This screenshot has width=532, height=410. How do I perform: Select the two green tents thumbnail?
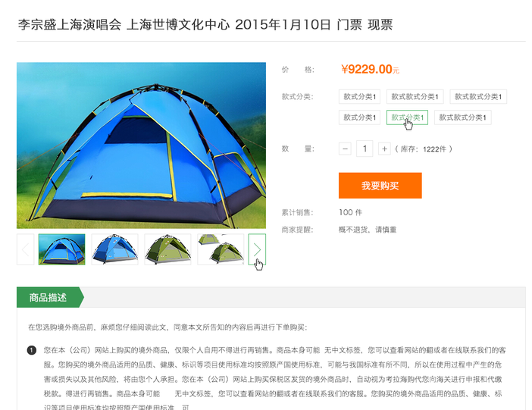[x=221, y=249]
